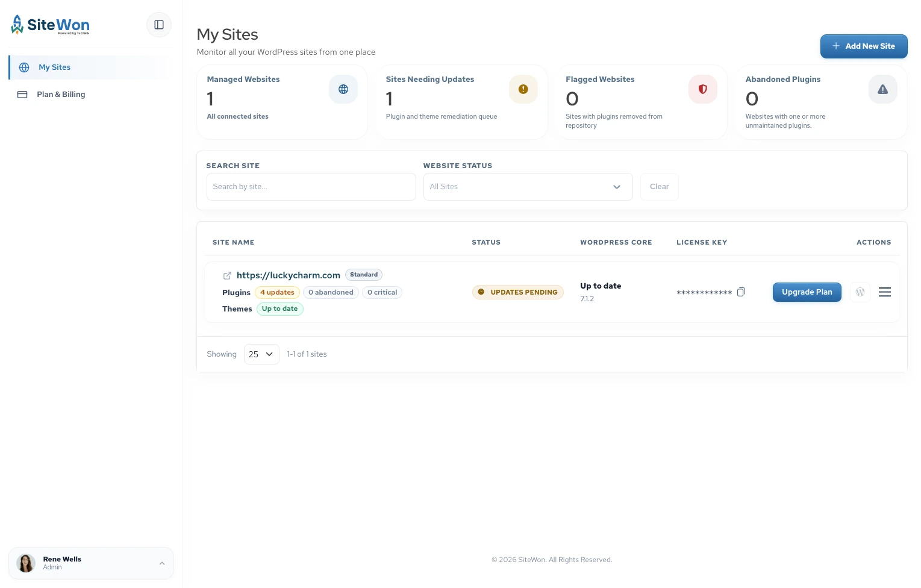This screenshot has height=588, width=921.
Task: Click the masked license key asterisks
Action: (x=704, y=293)
